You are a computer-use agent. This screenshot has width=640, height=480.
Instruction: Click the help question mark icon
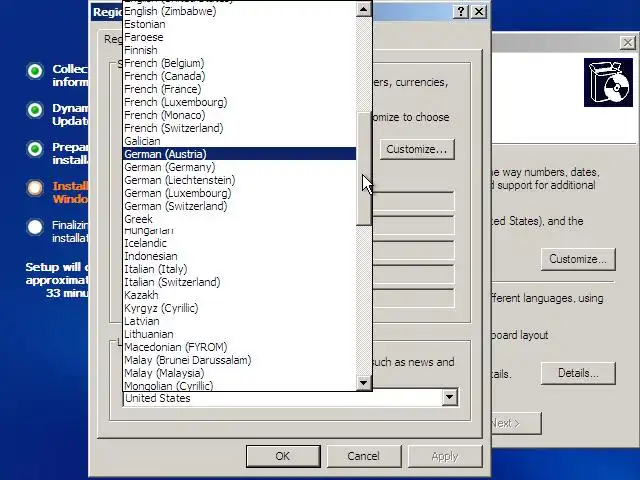461,11
